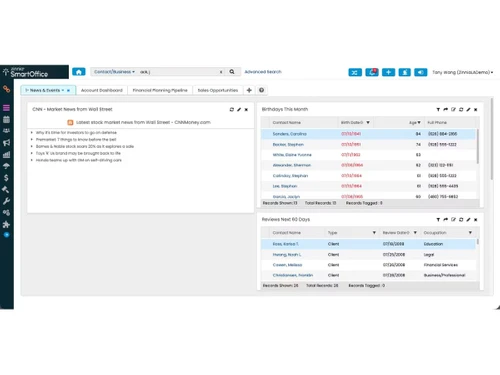
Task: Go to the Home screen button
Action: [79, 72]
